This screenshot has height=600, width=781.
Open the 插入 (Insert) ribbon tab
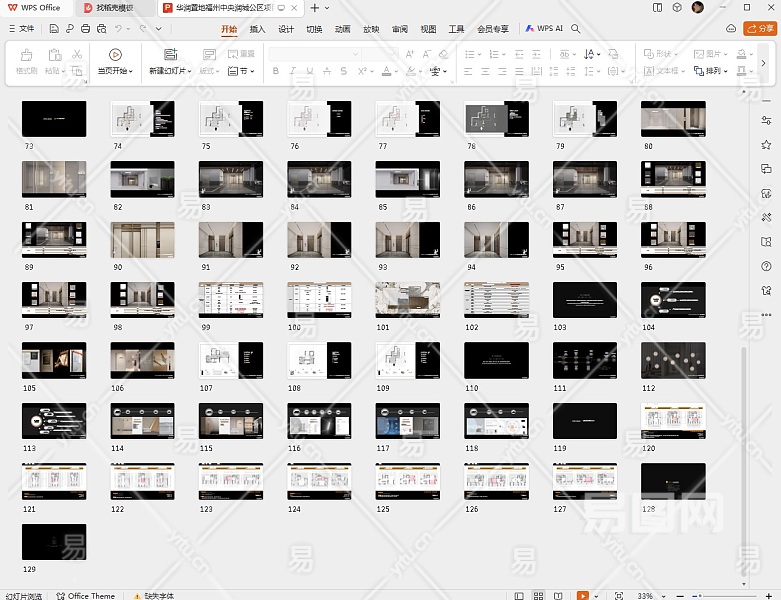pyautogui.click(x=258, y=29)
